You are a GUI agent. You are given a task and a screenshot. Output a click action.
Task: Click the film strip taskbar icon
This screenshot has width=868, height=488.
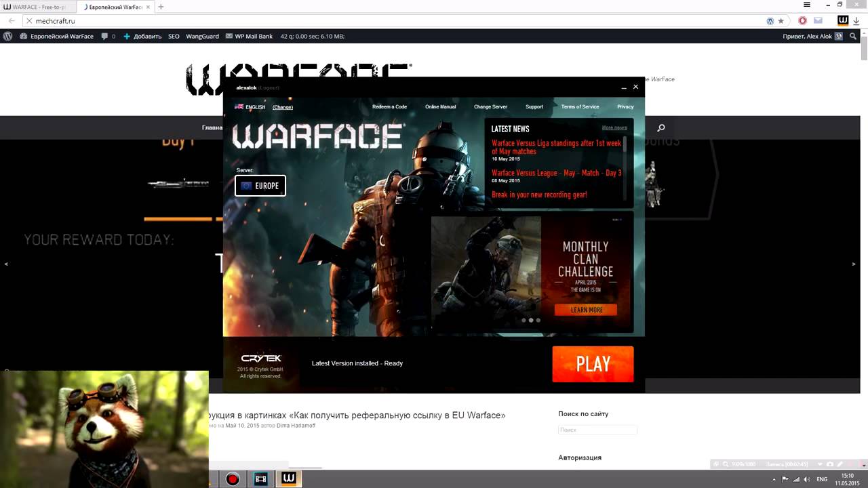tap(260, 479)
